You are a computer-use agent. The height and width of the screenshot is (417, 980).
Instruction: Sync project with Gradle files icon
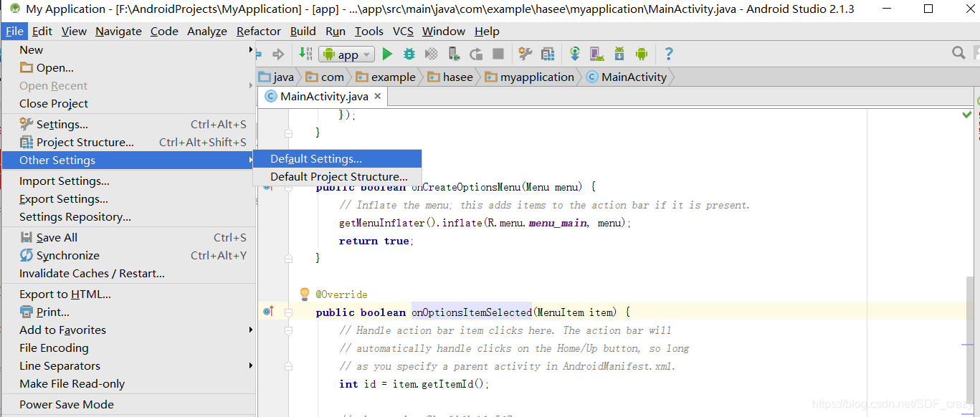(x=575, y=54)
